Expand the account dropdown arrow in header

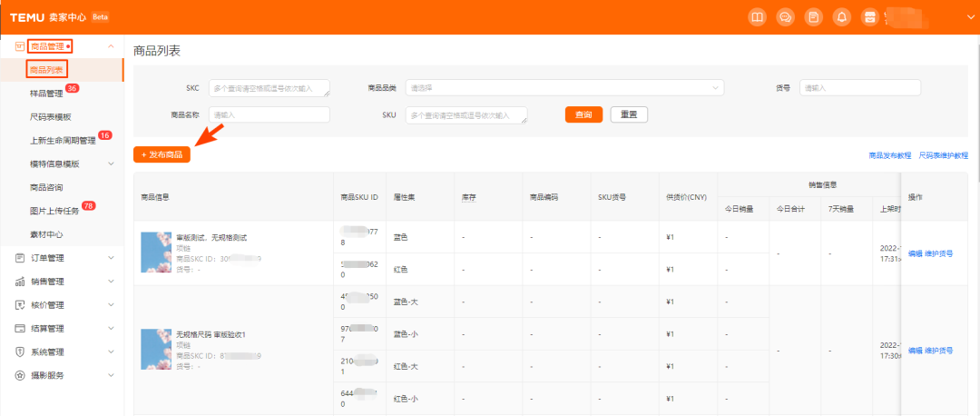pos(969,17)
